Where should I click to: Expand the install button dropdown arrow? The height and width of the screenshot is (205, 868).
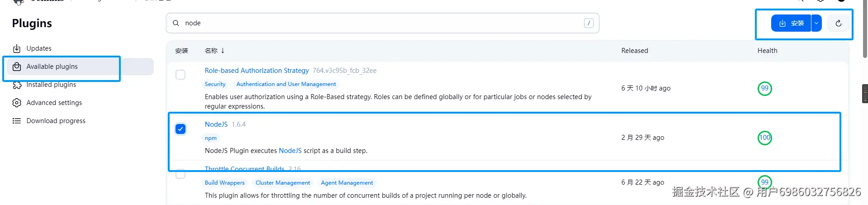click(816, 23)
